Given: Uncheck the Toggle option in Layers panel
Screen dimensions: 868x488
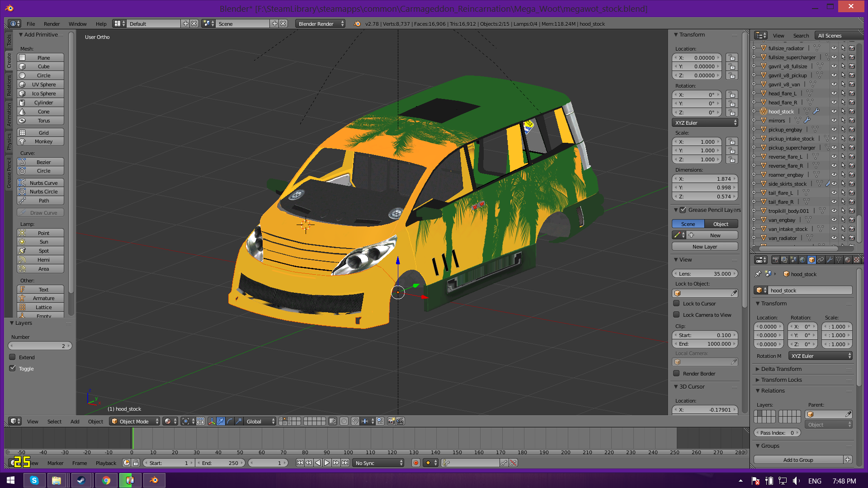Looking at the screenshot, I should [x=13, y=368].
